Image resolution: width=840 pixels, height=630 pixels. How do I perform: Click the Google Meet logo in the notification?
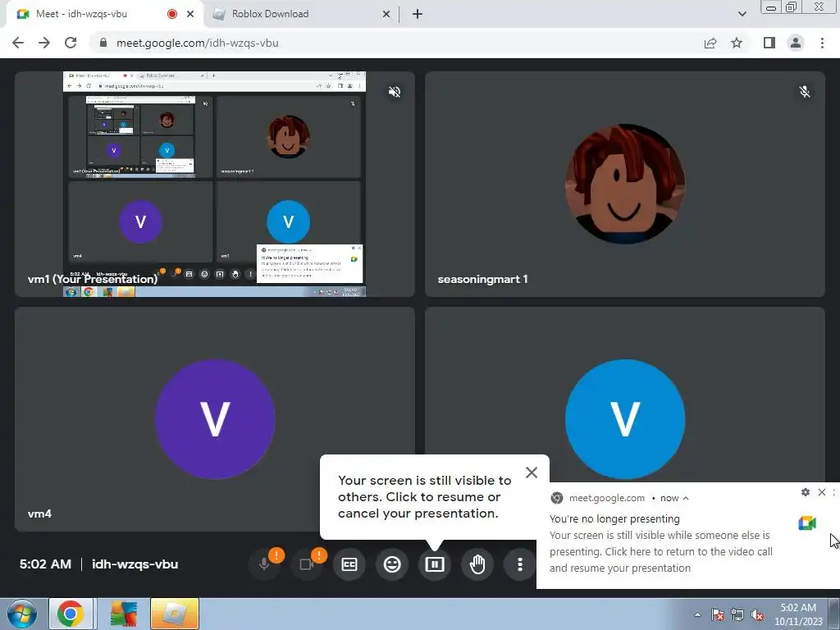point(807,523)
